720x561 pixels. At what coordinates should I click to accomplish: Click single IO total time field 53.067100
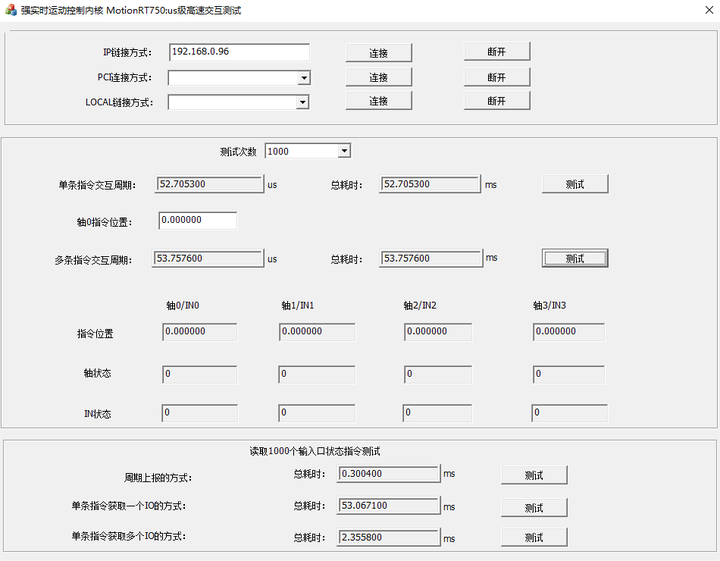point(388,505)
